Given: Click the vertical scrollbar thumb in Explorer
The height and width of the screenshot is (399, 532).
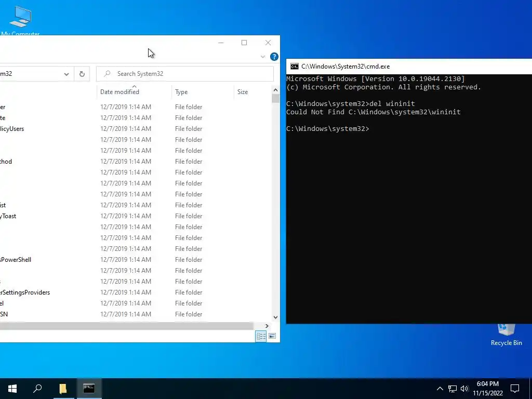Looking at the screenshot, I should (x=275, y=98).
